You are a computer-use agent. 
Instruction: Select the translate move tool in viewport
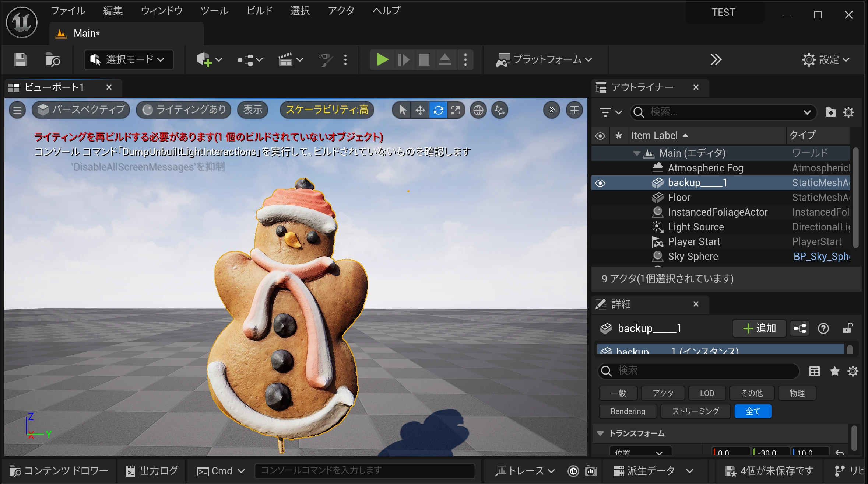tap(420, 110)
